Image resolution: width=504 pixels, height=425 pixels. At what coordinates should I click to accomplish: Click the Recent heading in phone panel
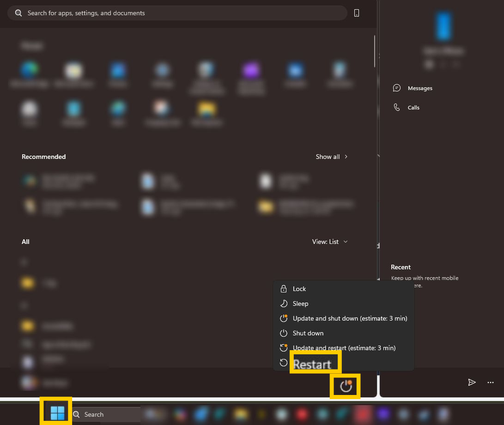pos(401,267)
